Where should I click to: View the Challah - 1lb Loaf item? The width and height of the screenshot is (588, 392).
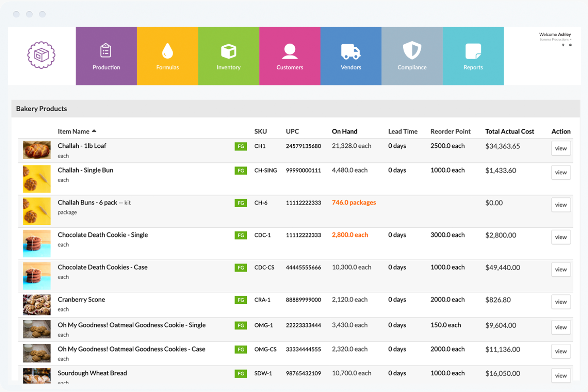point(561,149)
